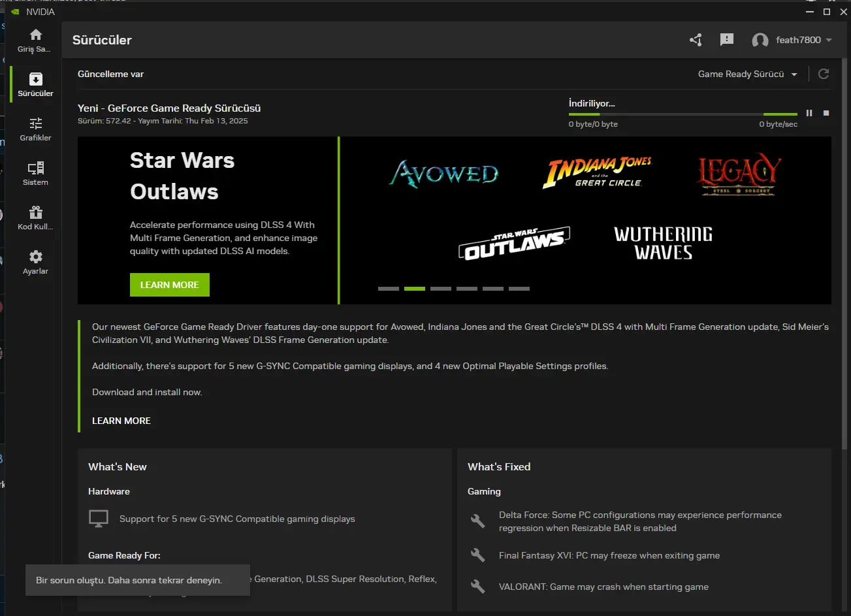Click Yeni - GeForce Game Ready Sürücüsü title
Viewport: 851px width, 616px height.
click(169, 108)
